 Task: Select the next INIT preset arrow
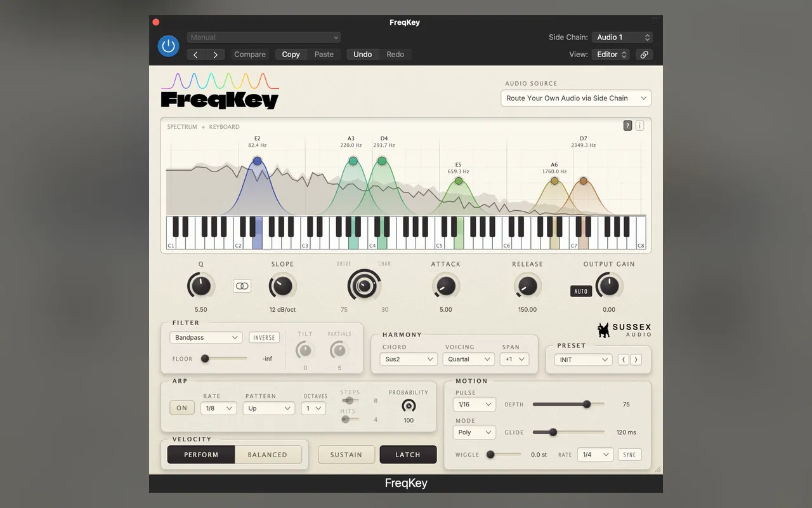point(636,359)
